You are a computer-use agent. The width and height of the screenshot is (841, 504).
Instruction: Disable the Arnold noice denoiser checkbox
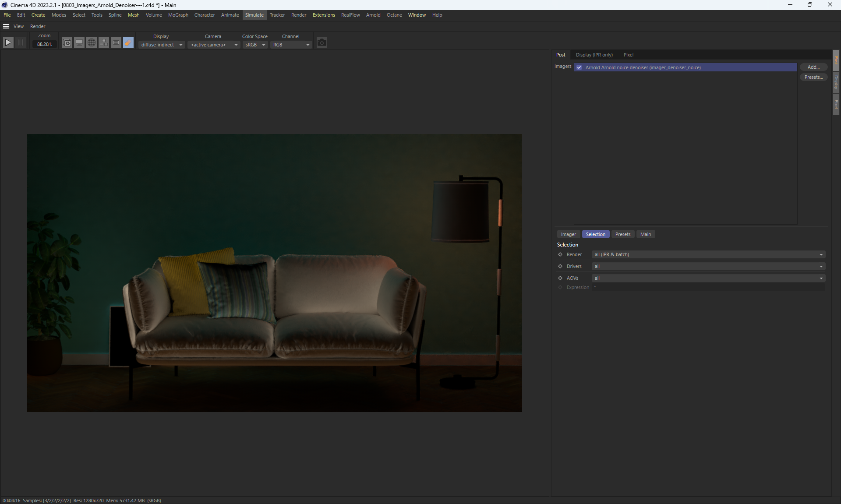tap(579, 67)
